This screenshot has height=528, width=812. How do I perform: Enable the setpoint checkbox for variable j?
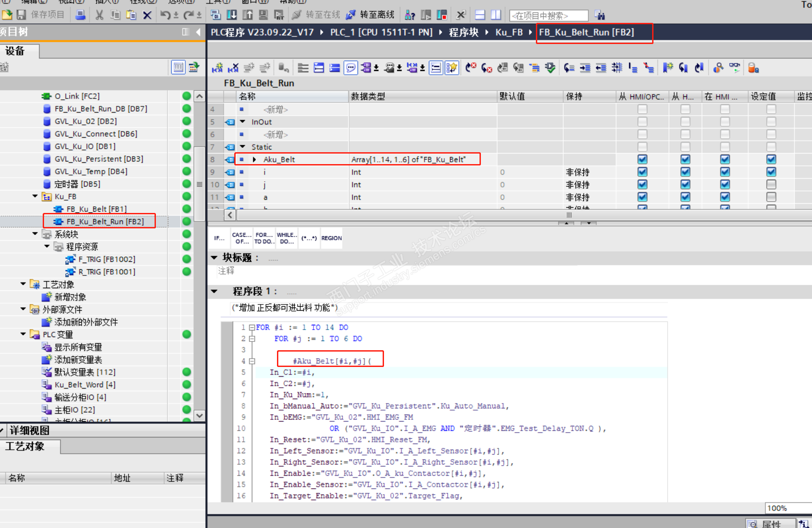point(771,184)
